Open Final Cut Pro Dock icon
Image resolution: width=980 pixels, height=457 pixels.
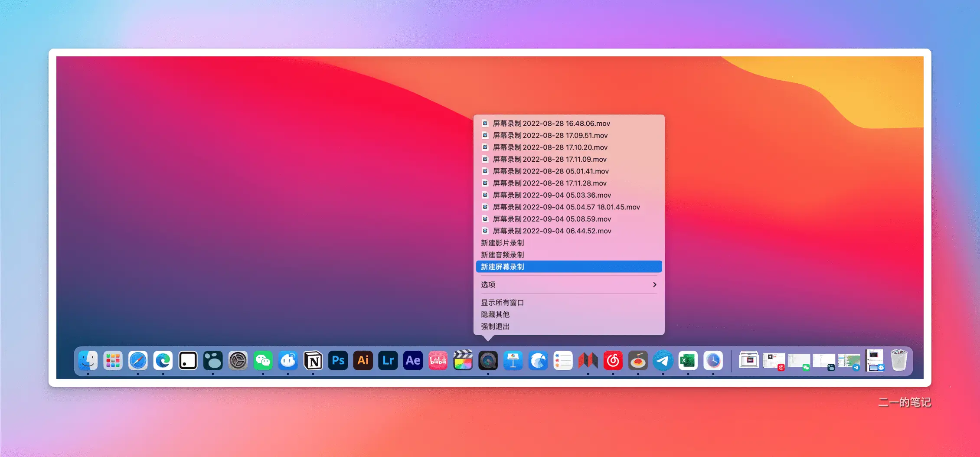(463, 360)
